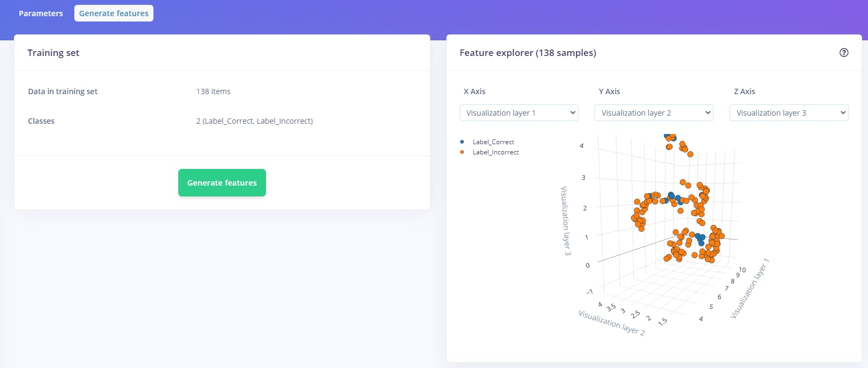The image size is (868, 368).
Task: Open the Z Axis 'Visualization layer 3' dropdown
Action: point(789,113)
